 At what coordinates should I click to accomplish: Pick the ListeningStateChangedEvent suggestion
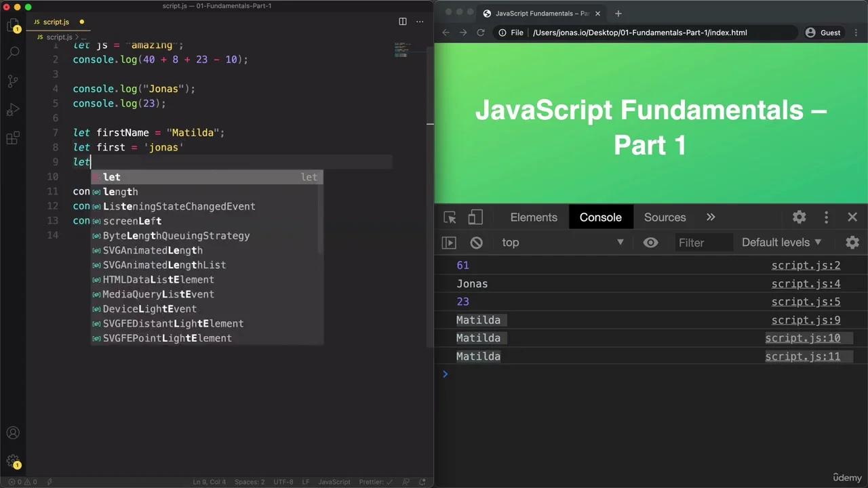coord(207,207)
